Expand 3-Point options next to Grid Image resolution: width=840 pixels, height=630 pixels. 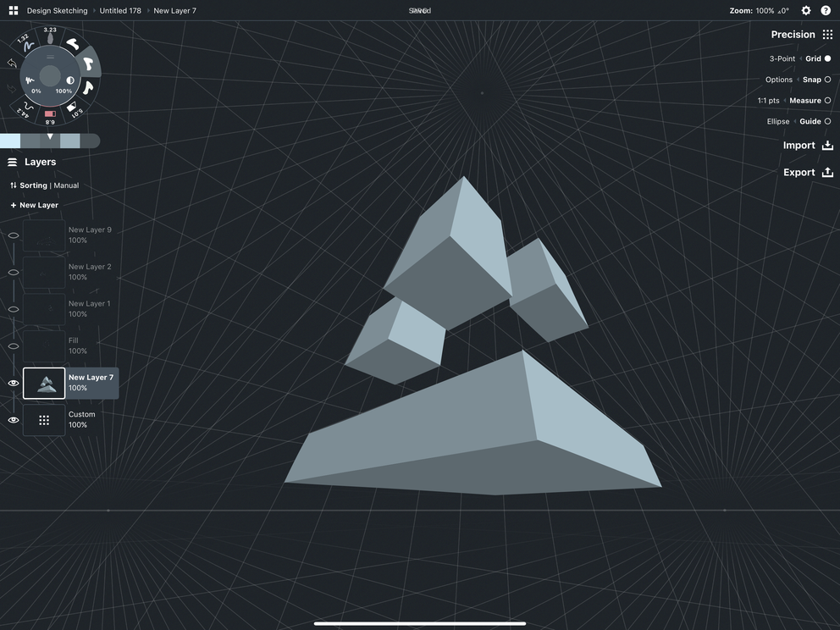[x=800, y=58]
